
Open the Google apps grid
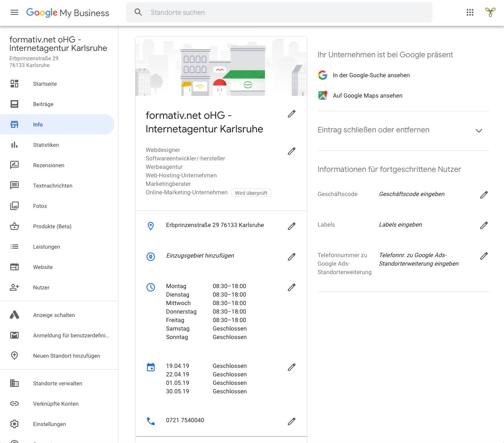(x=470, y=13)
